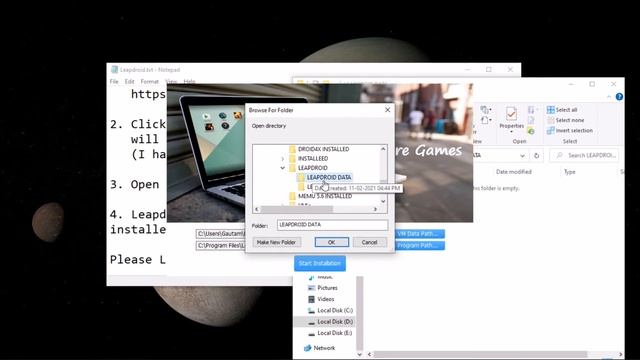Viewport: 640px width, 360px height.
Task: Open the File menu in Notepad
Action: coord(114,82)
